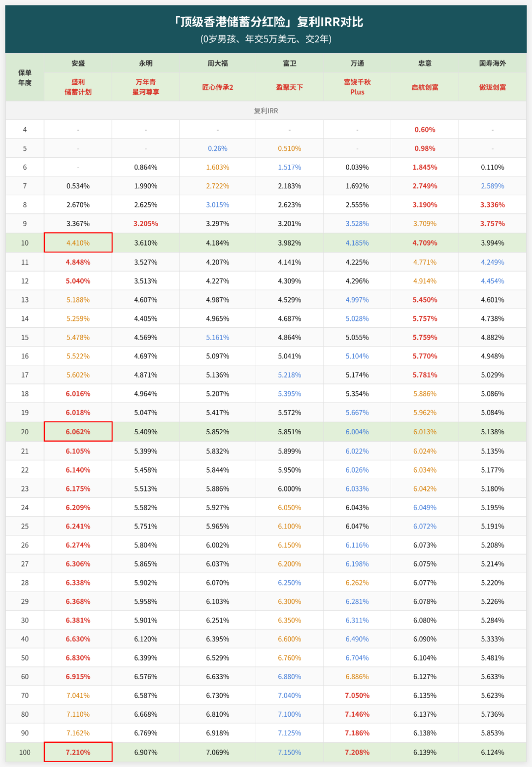Viewport: 532px width, 767px height.
Task: Click the 万年青星河尊享 product name
Action: 146,87
